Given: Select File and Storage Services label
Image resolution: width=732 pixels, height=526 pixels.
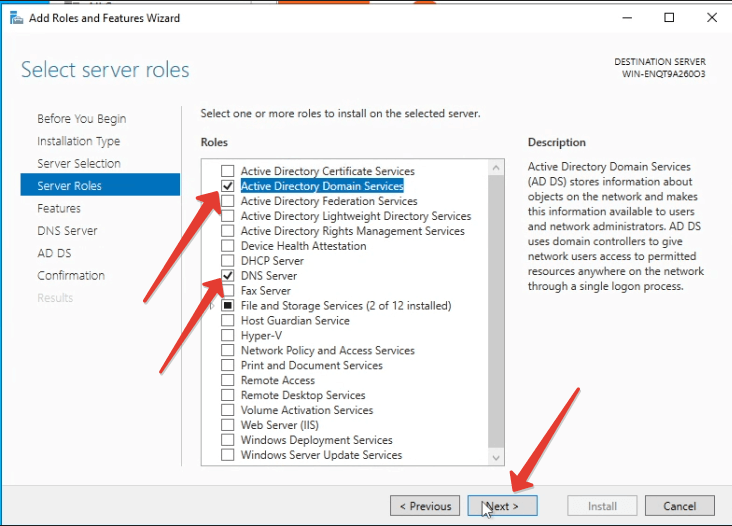Looking at the screenshot, I should 346,305.
